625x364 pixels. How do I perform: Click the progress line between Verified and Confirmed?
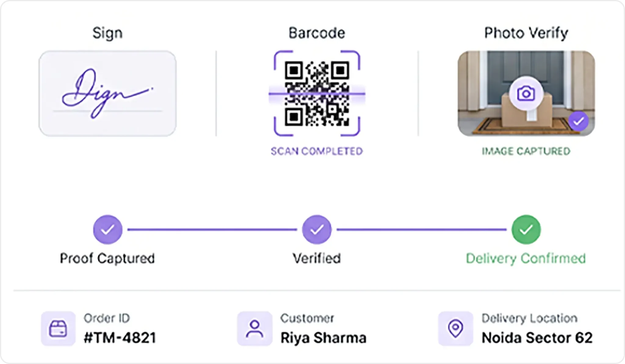421,230
